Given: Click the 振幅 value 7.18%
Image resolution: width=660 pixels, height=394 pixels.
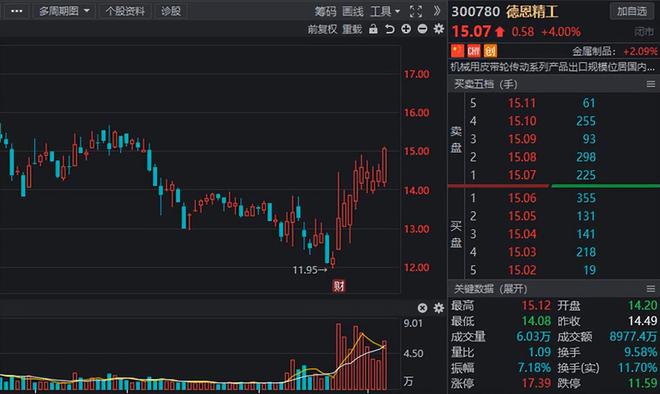Looking at the screenshot, I should (x=534, y=368).
